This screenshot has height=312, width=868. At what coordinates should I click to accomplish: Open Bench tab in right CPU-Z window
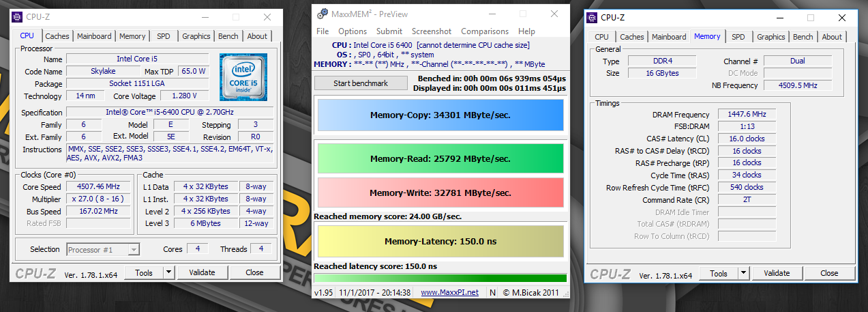coord(803,37)
